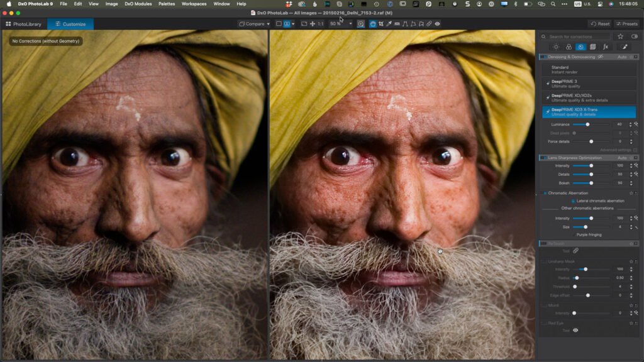
Task: Show favorite corrections with star icon
Action: pyautogui.click(x=620, y=36)
